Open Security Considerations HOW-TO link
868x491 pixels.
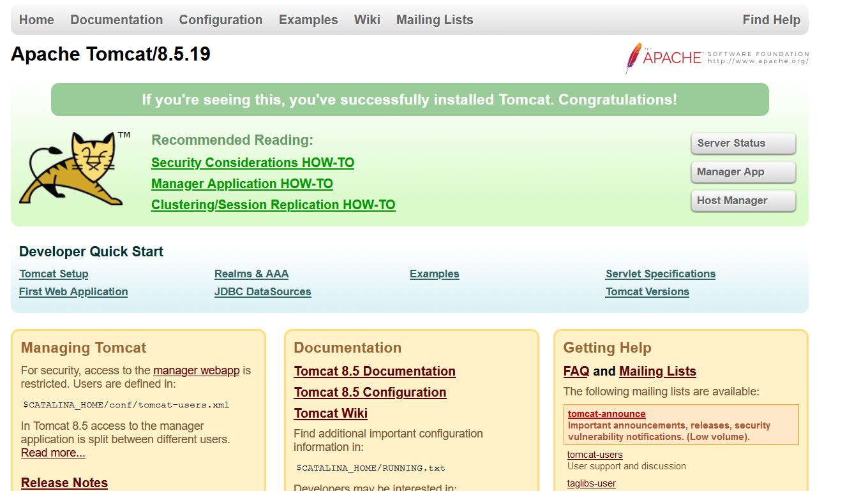point(253,163)
